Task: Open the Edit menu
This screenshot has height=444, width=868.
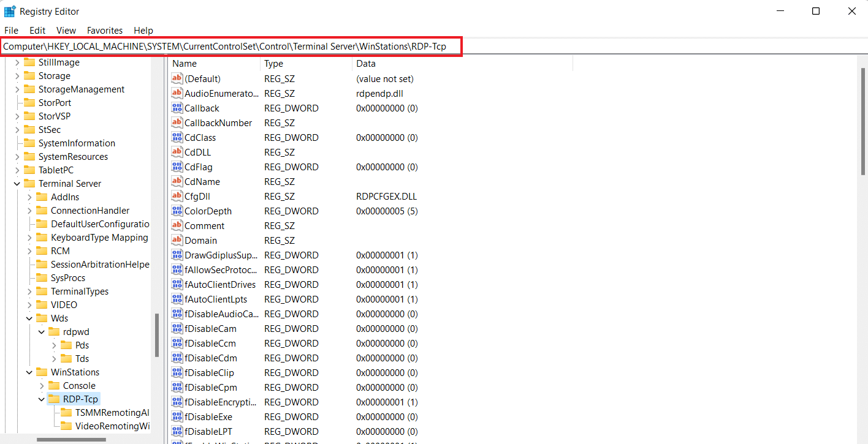Action: [37, 31]
